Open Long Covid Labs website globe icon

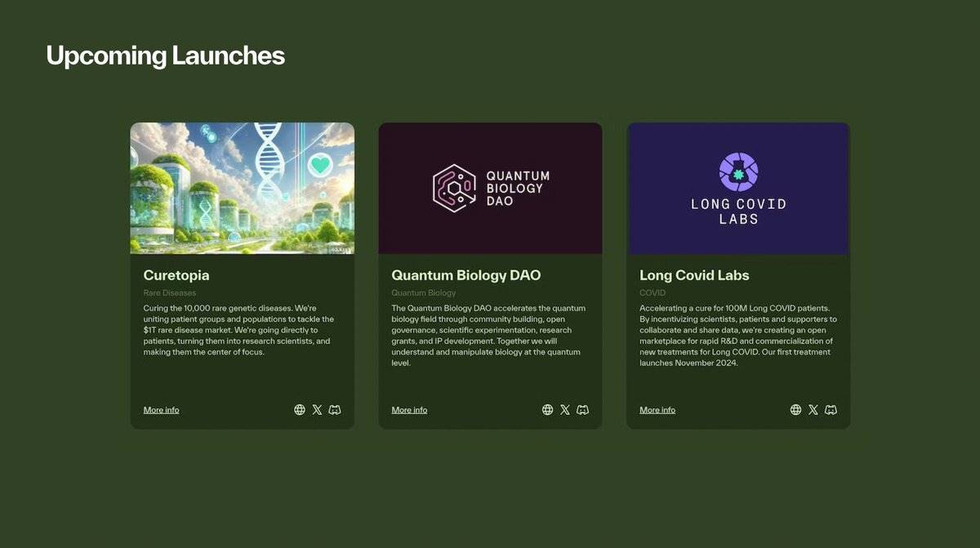pos(796,410)
